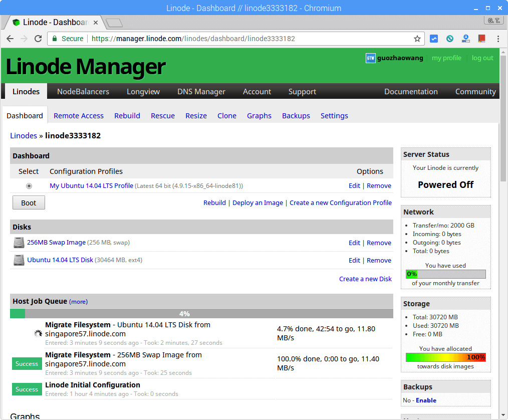
Task: Click the disk icon beside Ubuntu 14.04 LTS Disk
Action: pos(19,260)
